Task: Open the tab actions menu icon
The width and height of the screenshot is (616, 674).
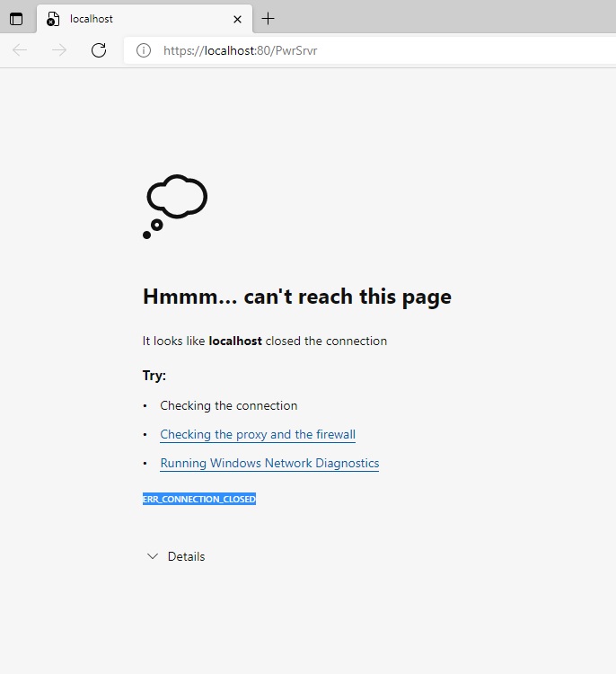Action: coord(16,19)
